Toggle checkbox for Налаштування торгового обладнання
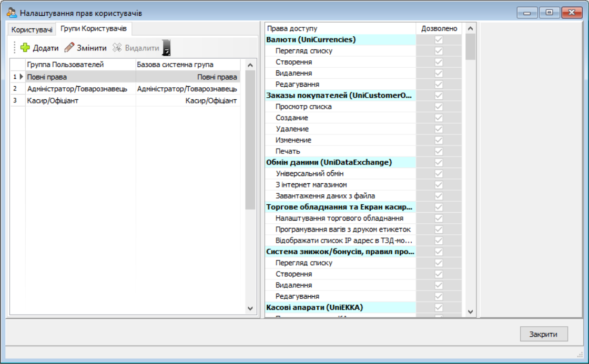Viewport: 589px width, 364px height. coord(439,218)
